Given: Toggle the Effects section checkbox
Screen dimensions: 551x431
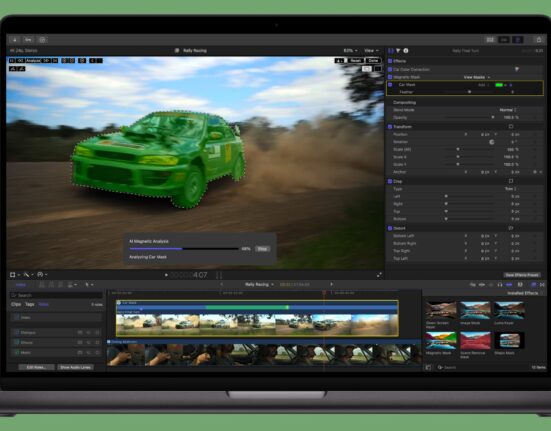Looking at the screenshot, I should tap(390, 61).
